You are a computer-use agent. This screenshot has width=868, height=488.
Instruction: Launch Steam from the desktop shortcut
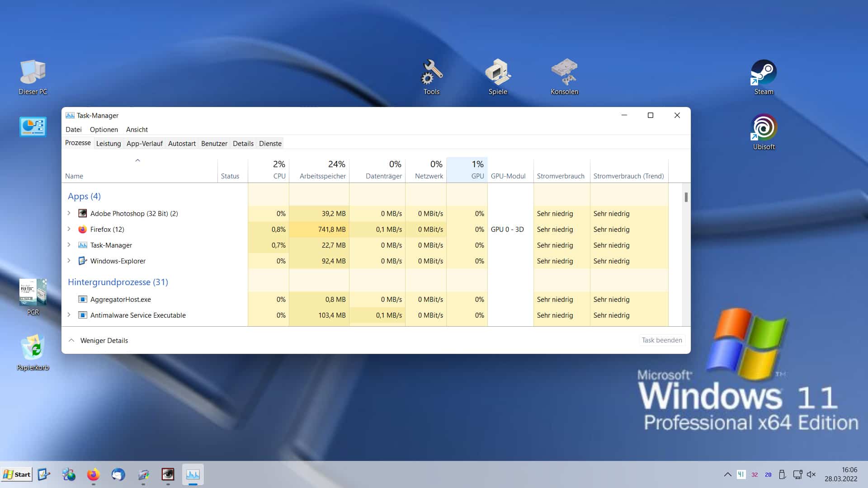click(x=764, y=77)
